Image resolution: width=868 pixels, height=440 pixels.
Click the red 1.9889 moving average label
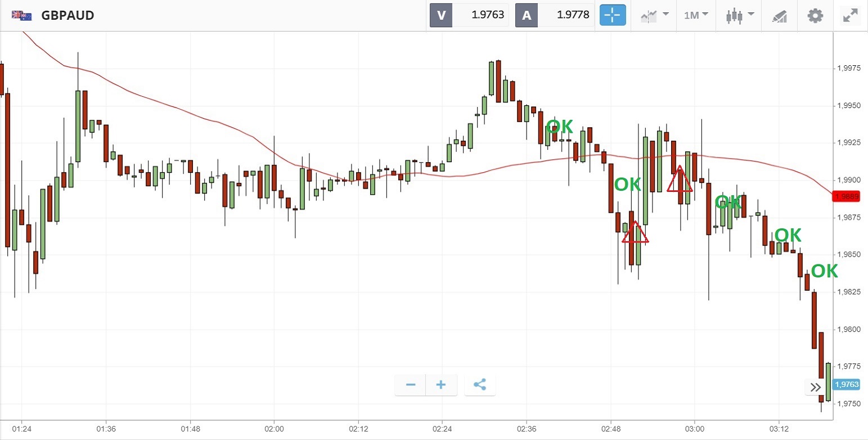847,196
